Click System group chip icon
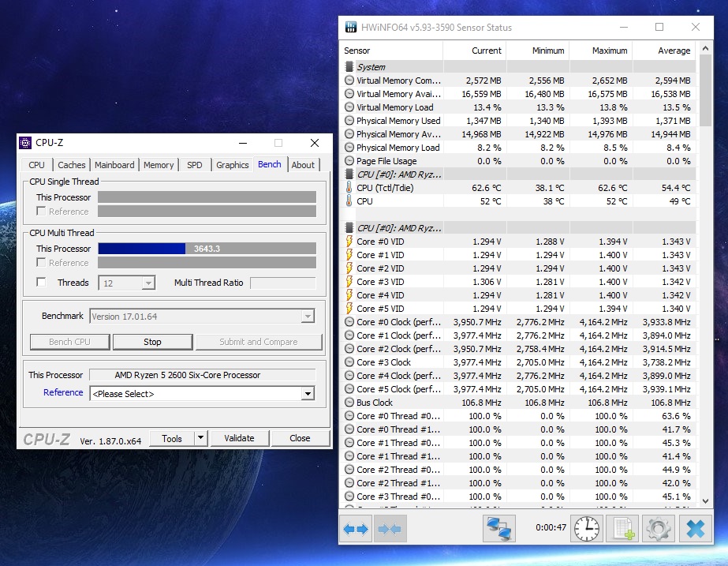The height and width of the screenshot is (566, 728). 349,67
